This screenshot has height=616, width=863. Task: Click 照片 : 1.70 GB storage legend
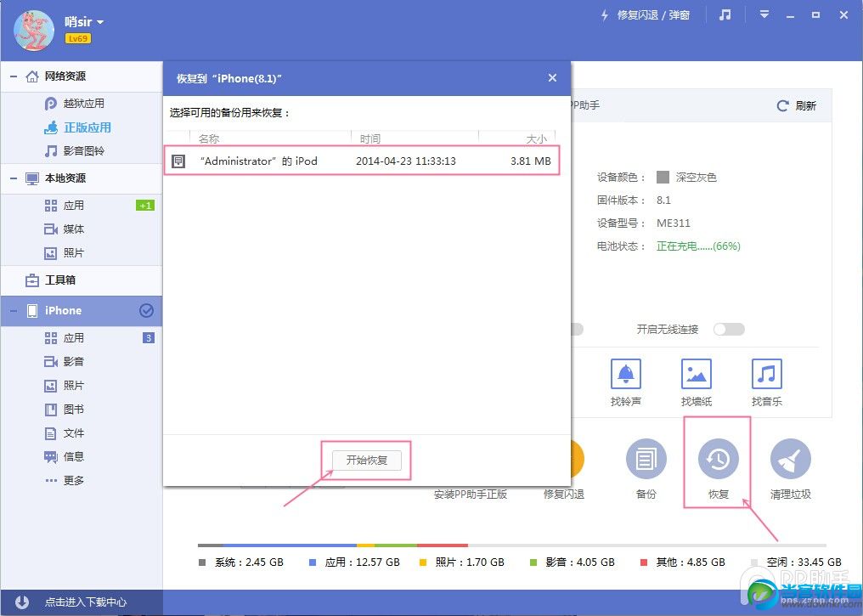point(462,562)
